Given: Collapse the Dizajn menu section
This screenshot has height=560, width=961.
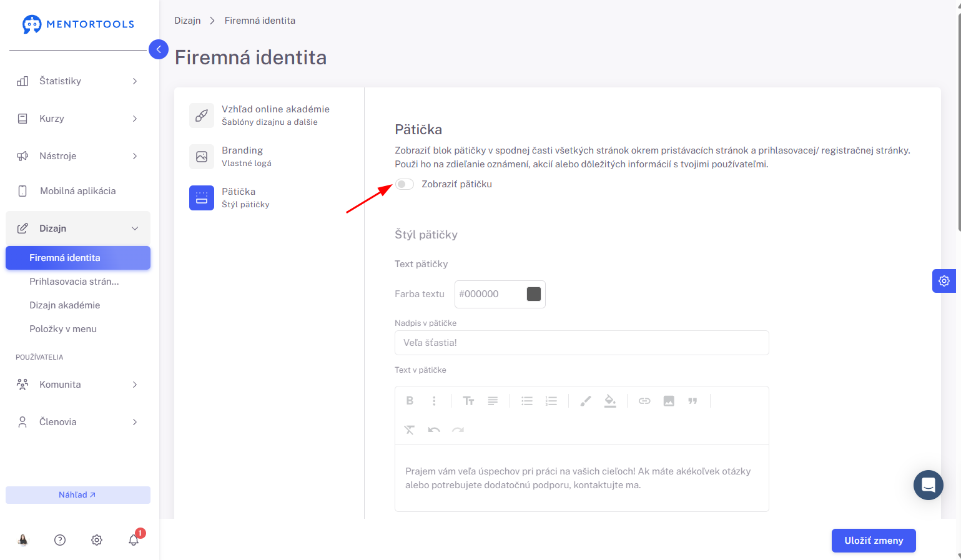Looking at the screenshot, I should pos(78,228).
